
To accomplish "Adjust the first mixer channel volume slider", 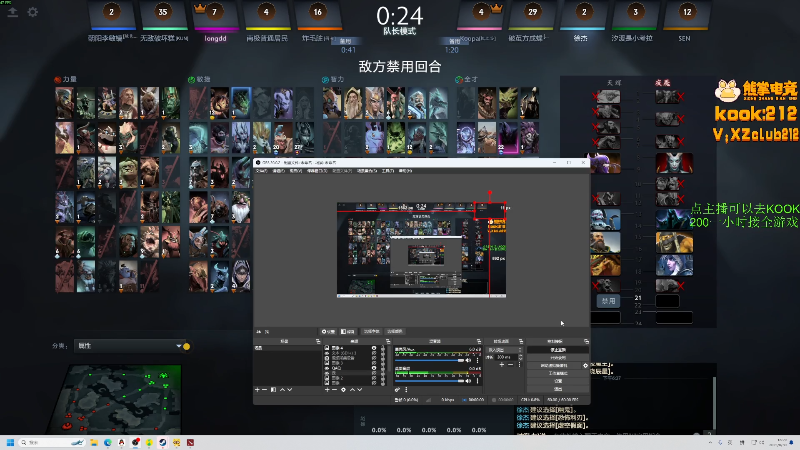I will [429, 360].
